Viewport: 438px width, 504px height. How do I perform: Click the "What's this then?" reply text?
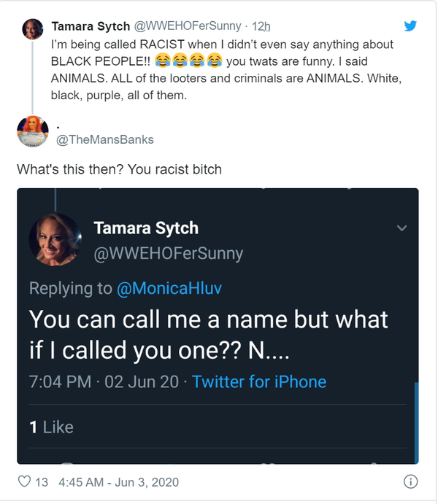coord(70,169)
